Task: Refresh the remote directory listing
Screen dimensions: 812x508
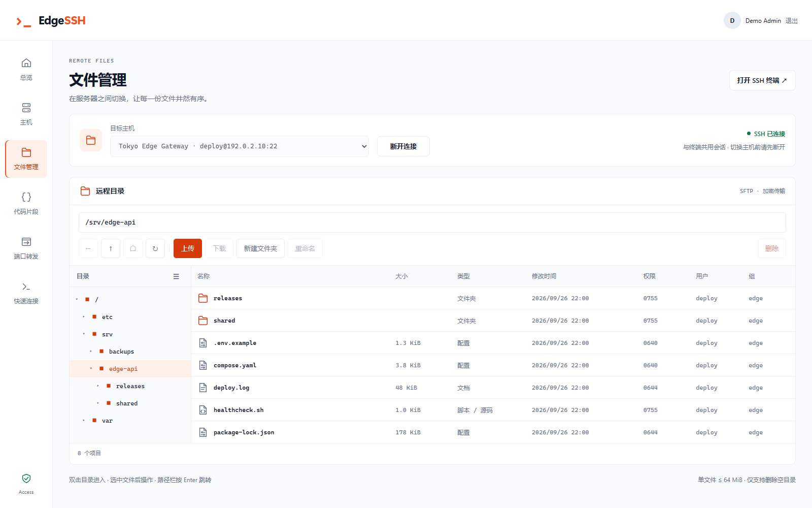Action: [155, 248]
